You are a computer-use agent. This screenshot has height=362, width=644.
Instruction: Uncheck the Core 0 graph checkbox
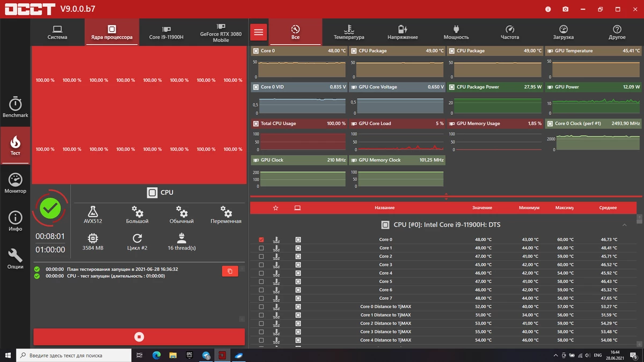pos(261,240)
